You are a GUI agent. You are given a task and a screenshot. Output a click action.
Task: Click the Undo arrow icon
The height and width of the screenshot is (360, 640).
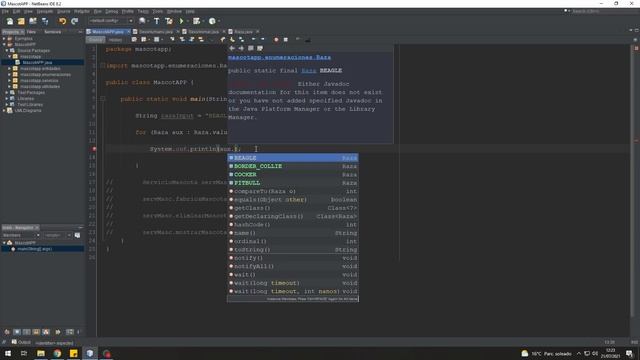pyautogui.click(x=62, y=21)
